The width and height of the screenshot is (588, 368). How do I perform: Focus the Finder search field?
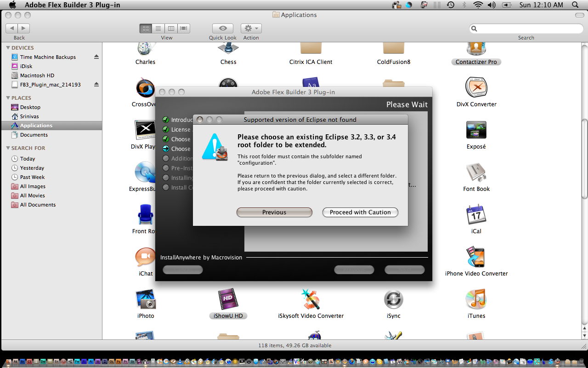click(526, 29)
